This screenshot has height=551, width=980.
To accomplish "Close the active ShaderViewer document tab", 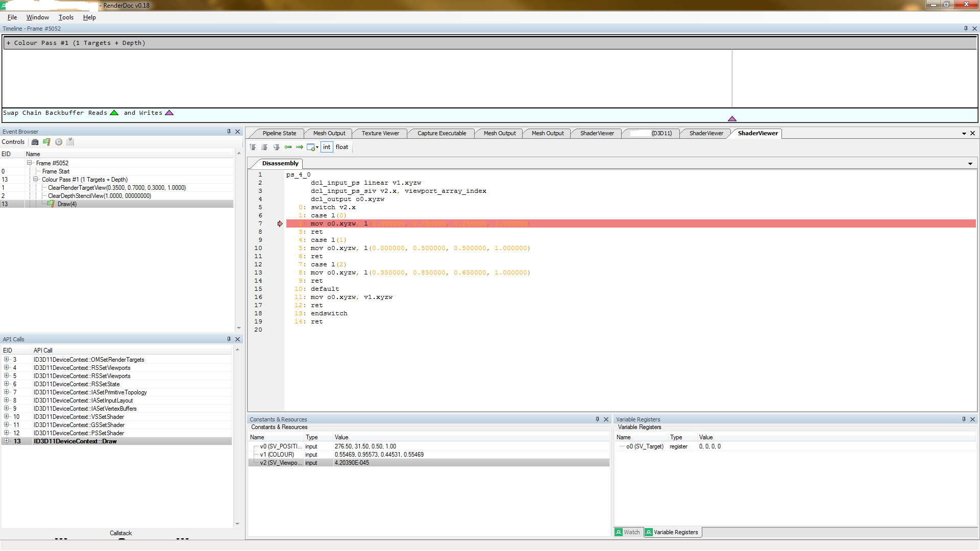I will (972, 133).
